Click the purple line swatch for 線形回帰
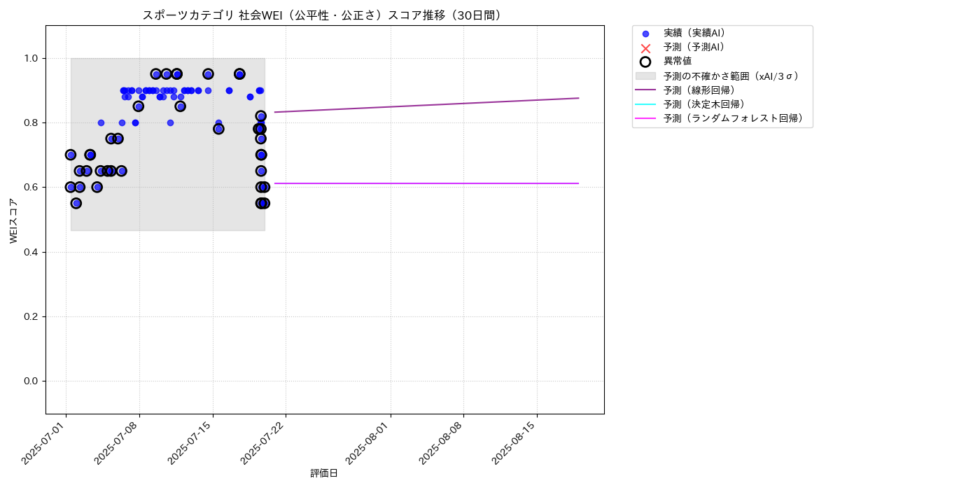Image resolution: width=980 pixels, height=490 pixels. point(645,90)
